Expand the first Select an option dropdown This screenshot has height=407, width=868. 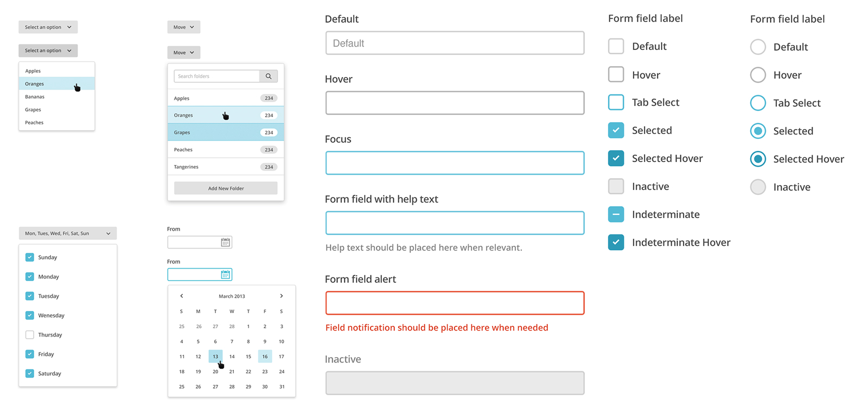[x=48, y=27]
